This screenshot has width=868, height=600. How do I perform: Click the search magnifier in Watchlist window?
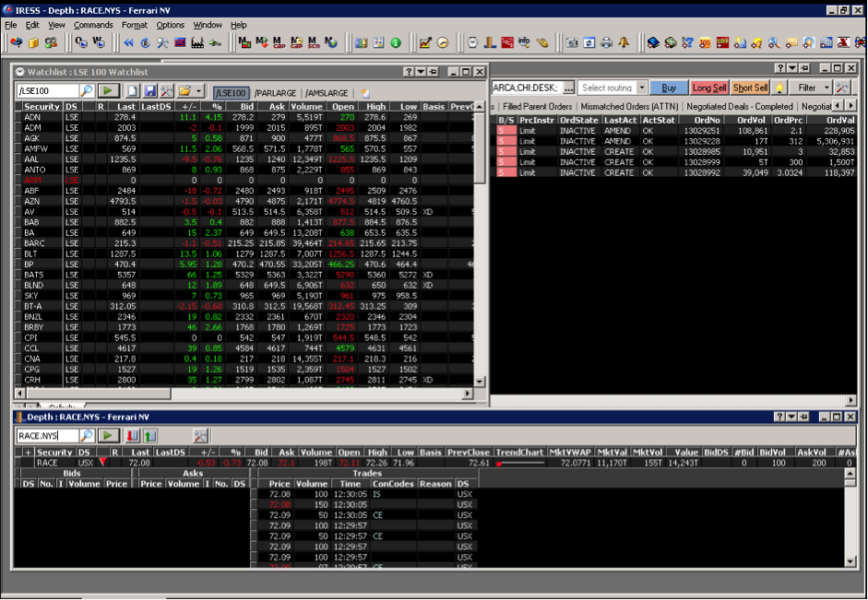point(87,91)
